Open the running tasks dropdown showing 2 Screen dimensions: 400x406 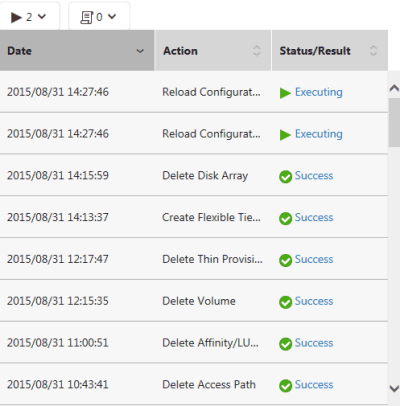pos(29,16)
